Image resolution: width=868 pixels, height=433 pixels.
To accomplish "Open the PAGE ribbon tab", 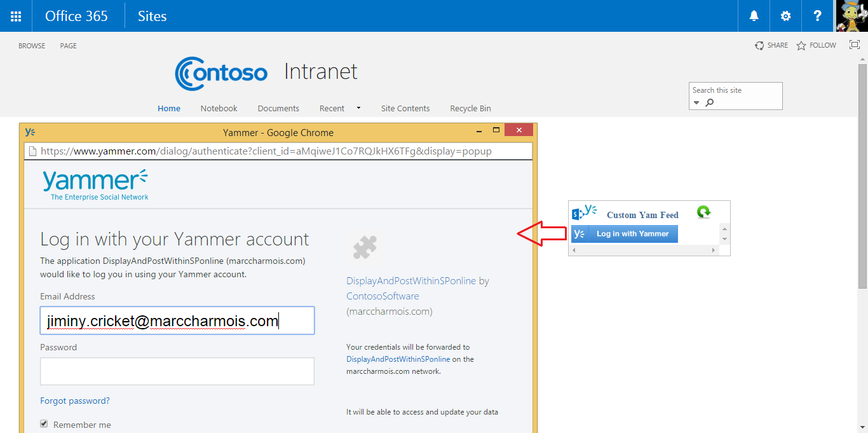I will (x=69, y=46).
